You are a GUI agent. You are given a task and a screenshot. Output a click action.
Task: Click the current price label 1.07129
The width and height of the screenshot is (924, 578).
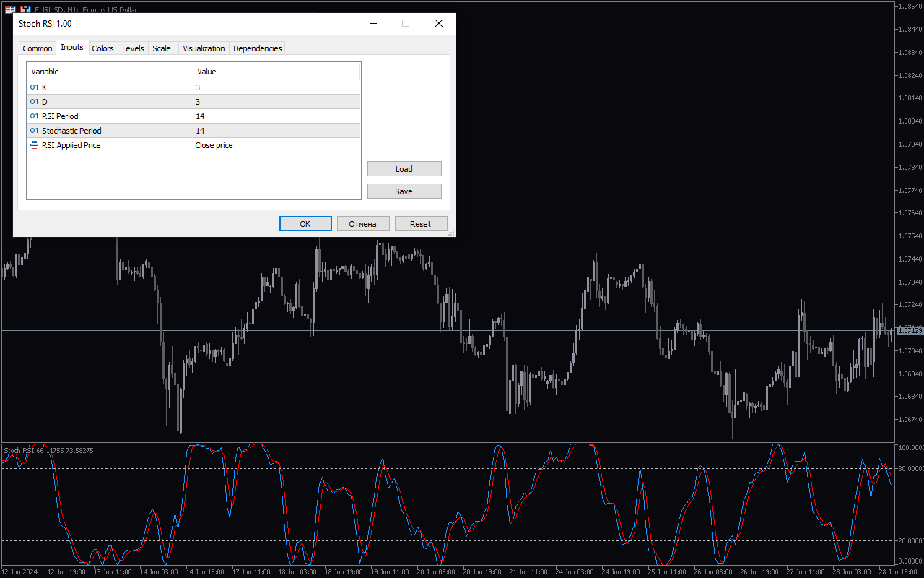[910, 330]
